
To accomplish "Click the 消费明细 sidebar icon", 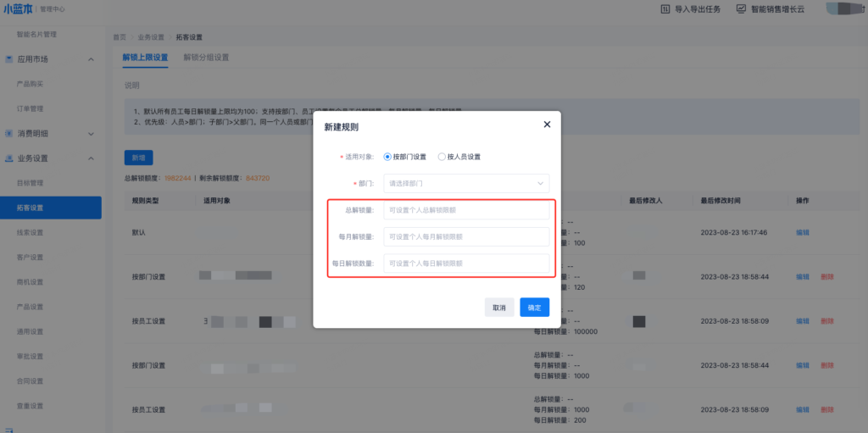I will 8,134.
